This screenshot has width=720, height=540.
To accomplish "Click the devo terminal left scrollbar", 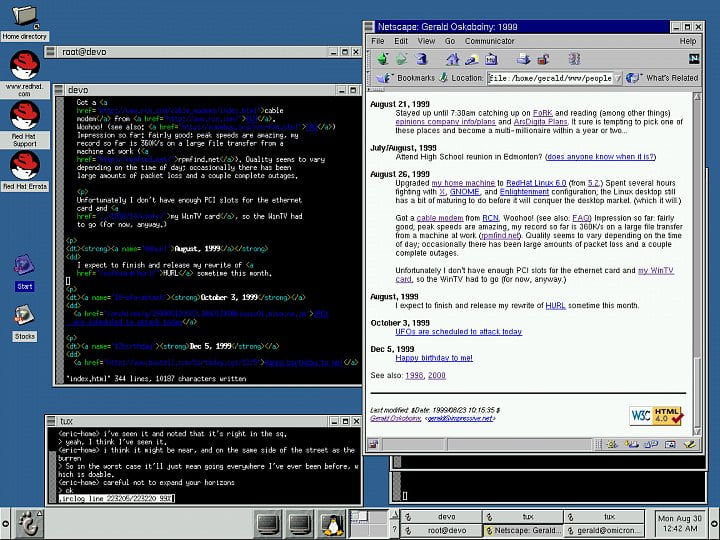I will coord(60,239).
